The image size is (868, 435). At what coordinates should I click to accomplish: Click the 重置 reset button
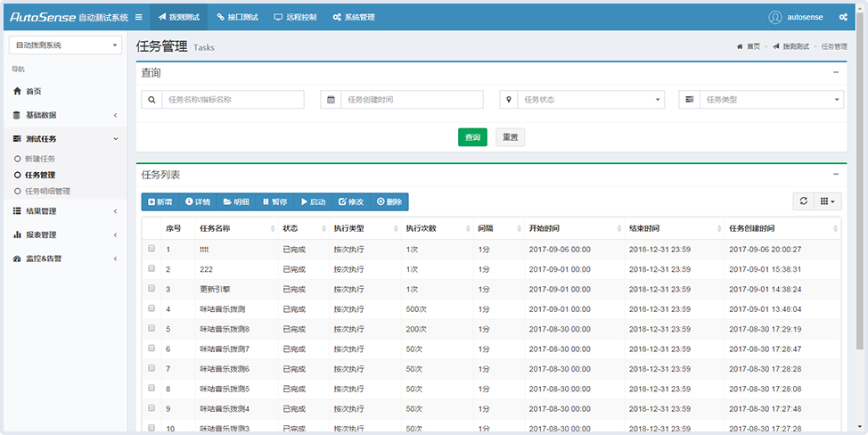click(510, 137)
